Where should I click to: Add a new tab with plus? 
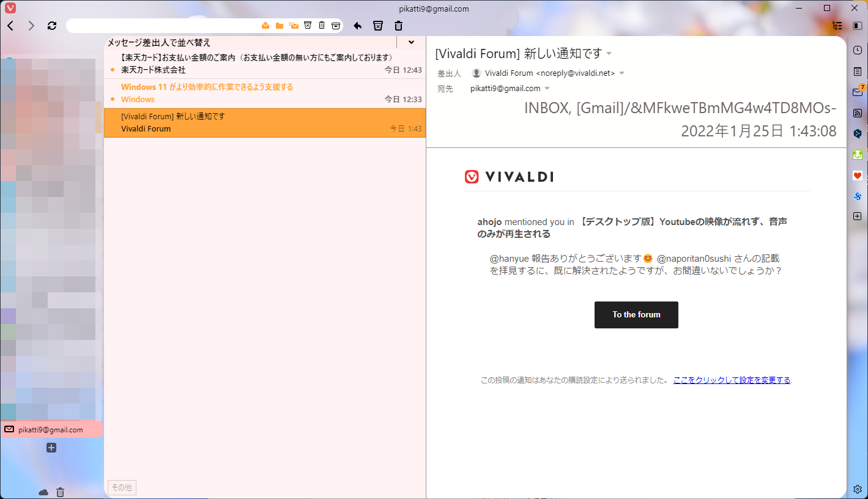point(51,448)
